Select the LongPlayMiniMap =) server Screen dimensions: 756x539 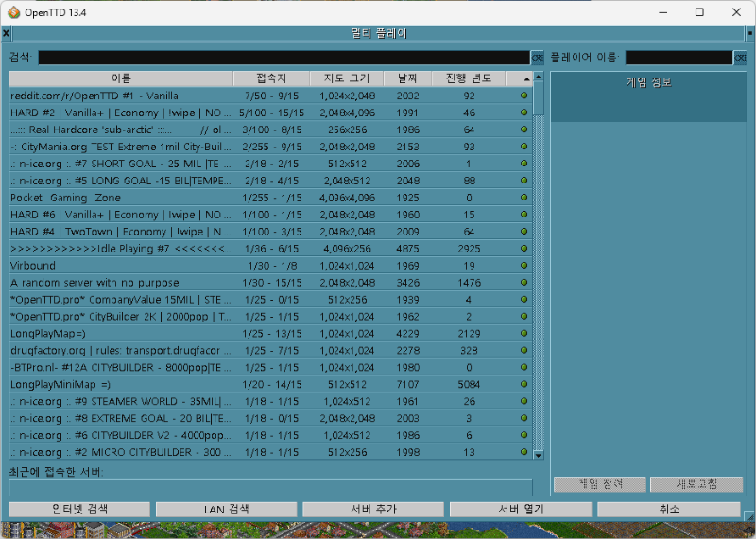click(x=270, y=384)
